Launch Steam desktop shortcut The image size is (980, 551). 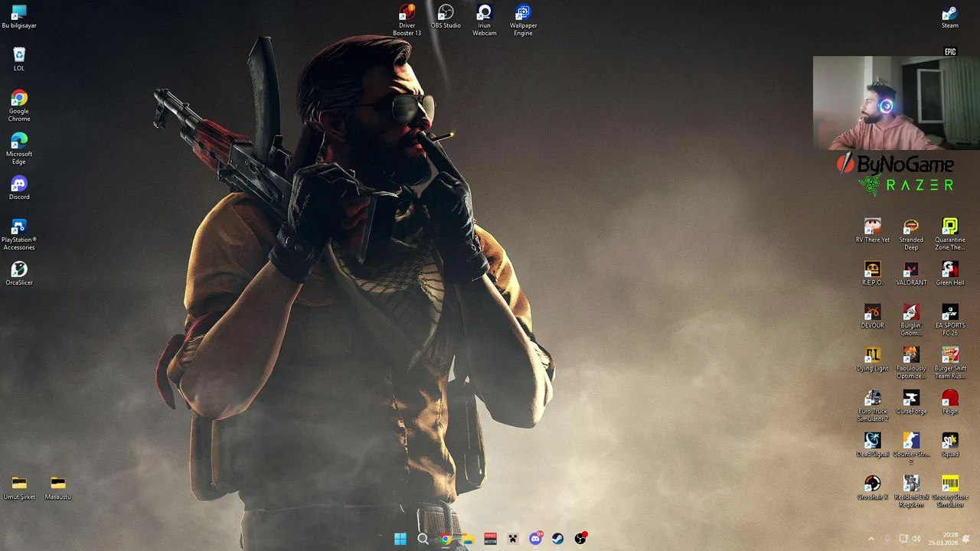click(x=949, y=16)
